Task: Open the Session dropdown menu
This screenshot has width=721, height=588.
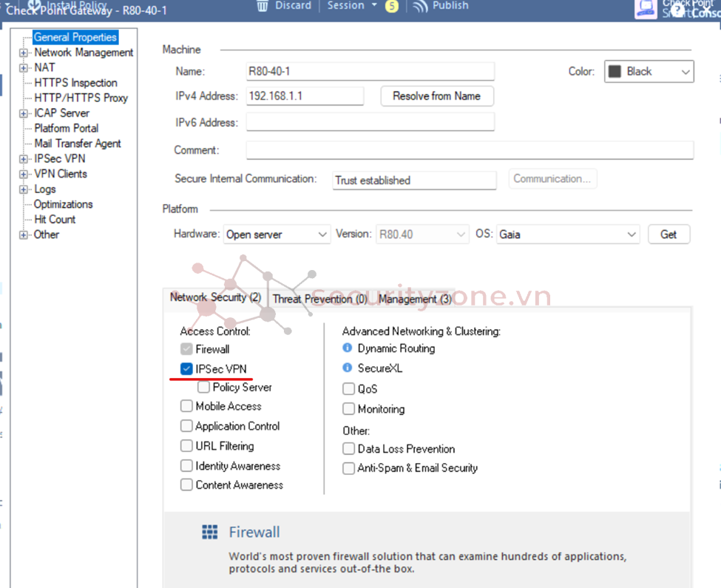Action: click(x=352, y=5)
